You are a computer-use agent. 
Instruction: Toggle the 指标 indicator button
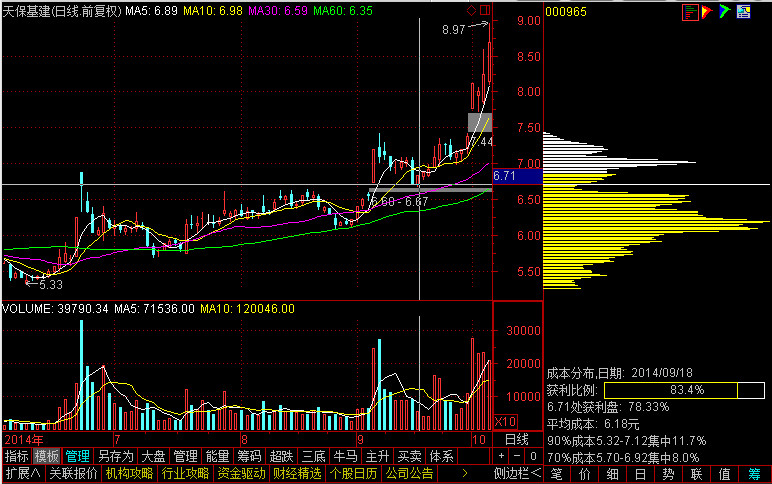[x=17, y=456]
